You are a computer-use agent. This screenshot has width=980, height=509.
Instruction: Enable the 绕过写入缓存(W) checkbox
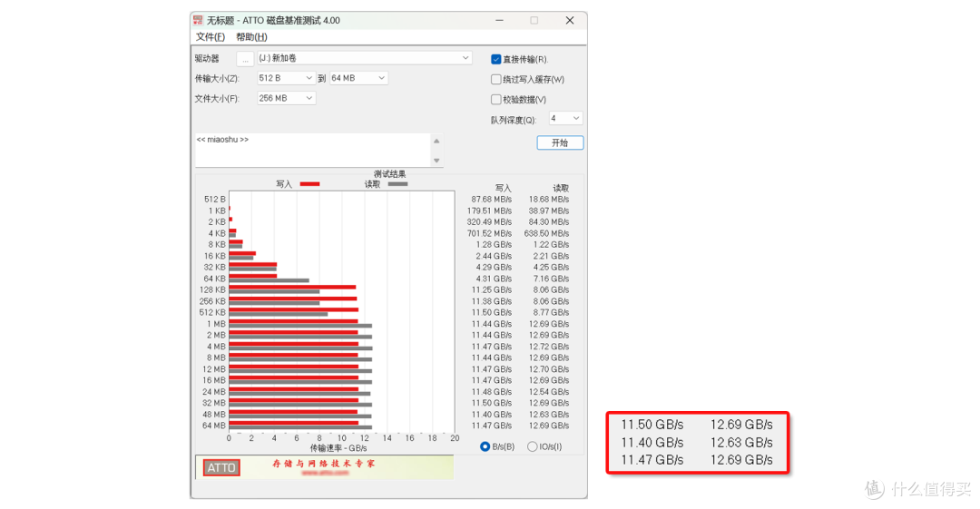point(496,80)
